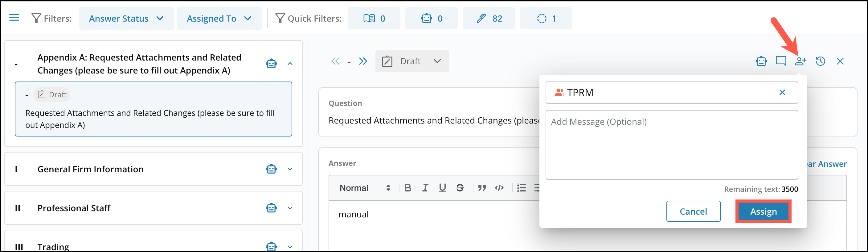The height and width of the screenshot is (252, 868).
Task: Select the General Firm Information heading
Action: pos(90,169)
